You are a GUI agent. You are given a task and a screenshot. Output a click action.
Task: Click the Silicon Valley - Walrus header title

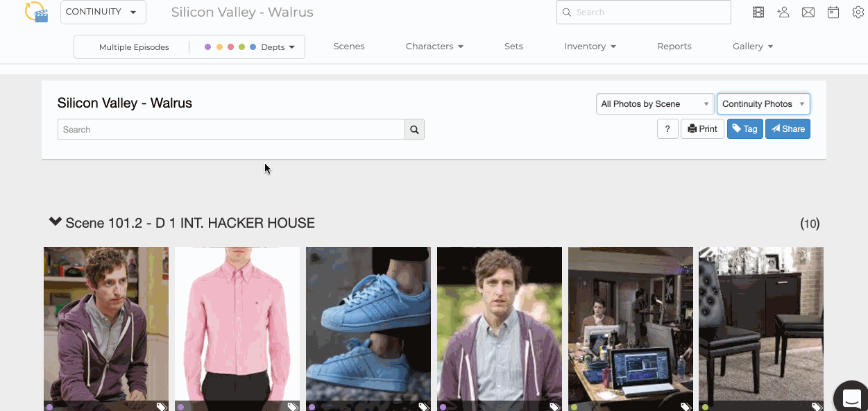click(242, 12)
